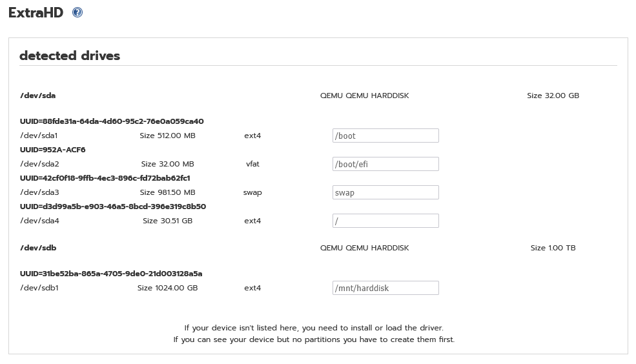Click the /dev/sdb drive heading
Image resolution: width=636 pixels, height=364 pixels.
coord(38,248)
